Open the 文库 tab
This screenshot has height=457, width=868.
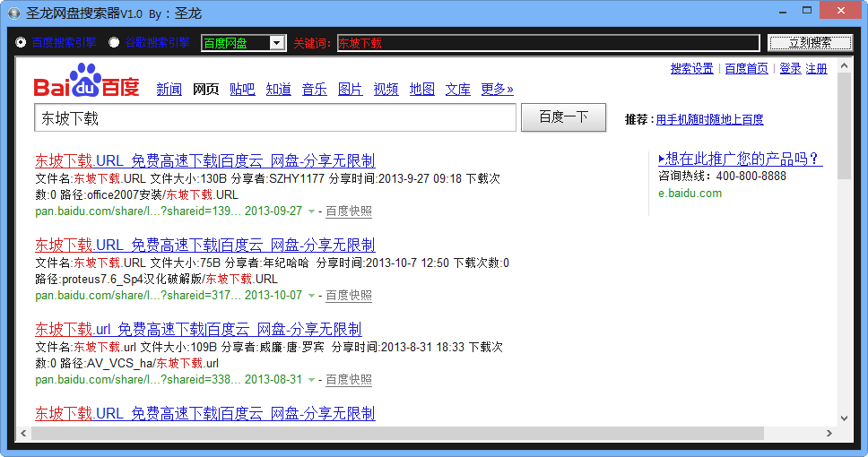click(x=458, y=89)
